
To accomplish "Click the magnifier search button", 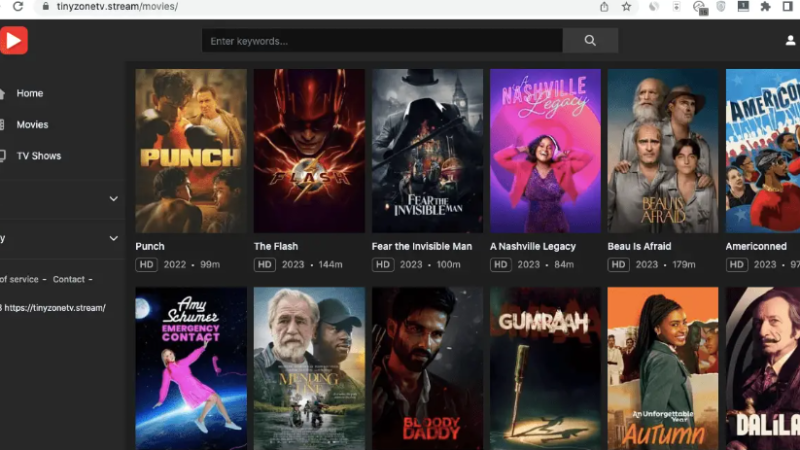I will point(590,41).
